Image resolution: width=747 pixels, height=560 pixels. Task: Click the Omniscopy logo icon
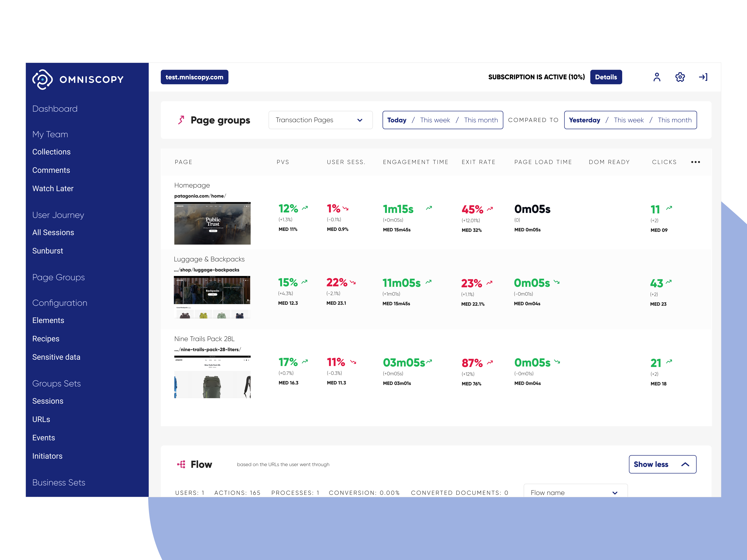click(42, 79)
